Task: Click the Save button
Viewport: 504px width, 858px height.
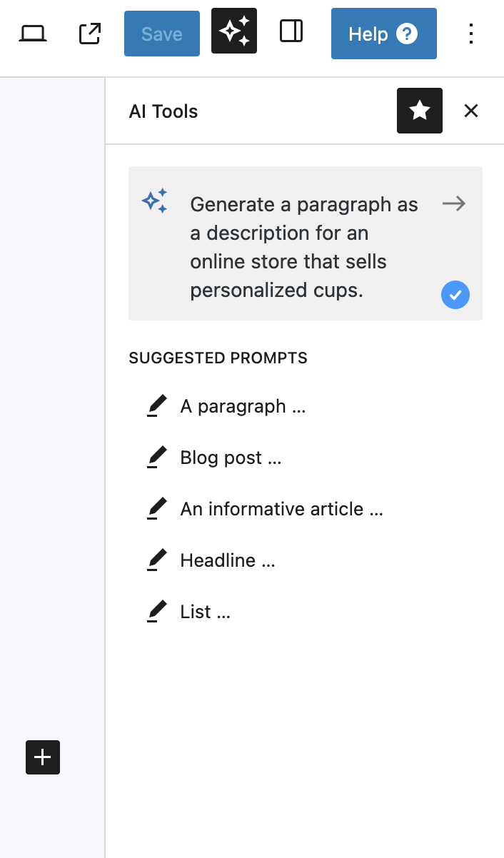Action: [x=162, y=34]
